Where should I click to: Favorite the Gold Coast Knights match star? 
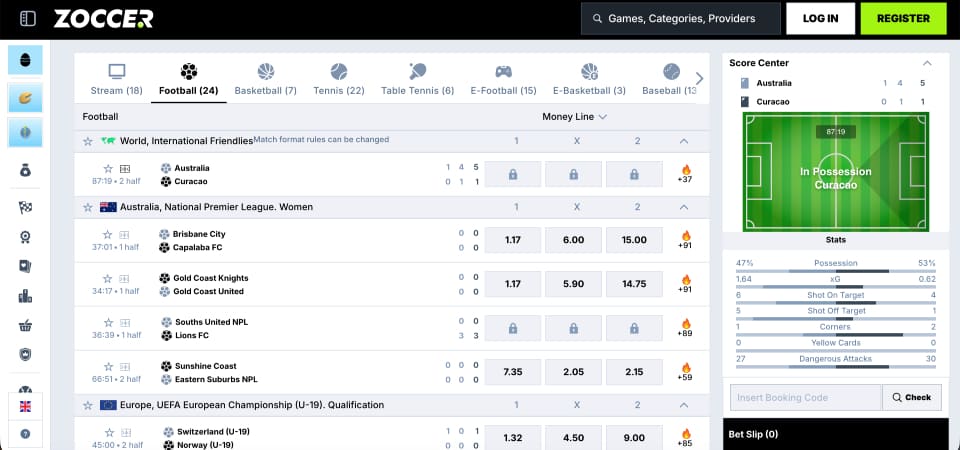108,279
